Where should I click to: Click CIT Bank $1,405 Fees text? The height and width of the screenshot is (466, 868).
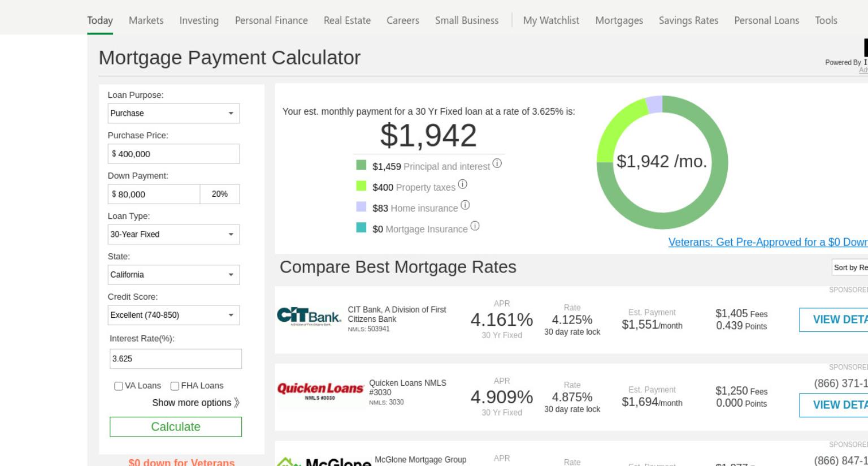pyautogui.click(x=741, y=313)
